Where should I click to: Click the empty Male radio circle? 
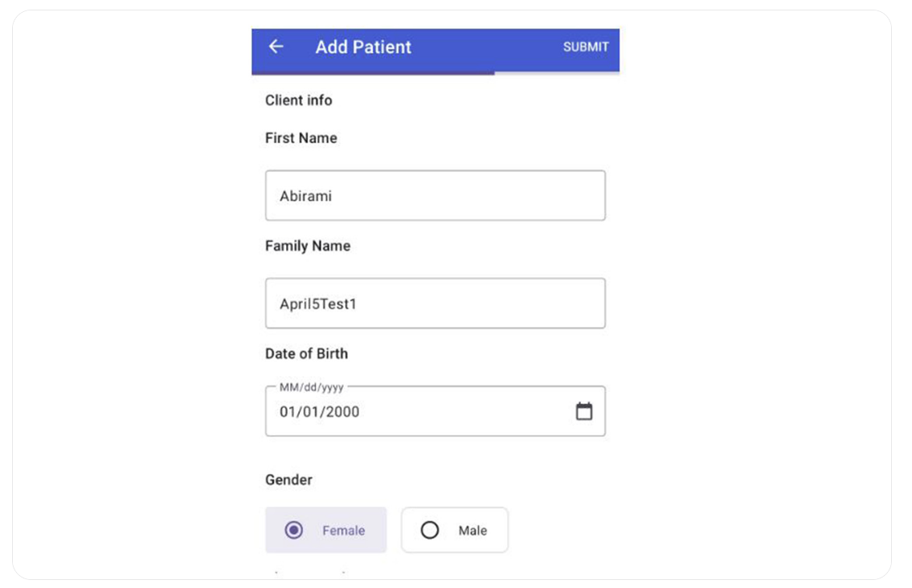point(430,530)
